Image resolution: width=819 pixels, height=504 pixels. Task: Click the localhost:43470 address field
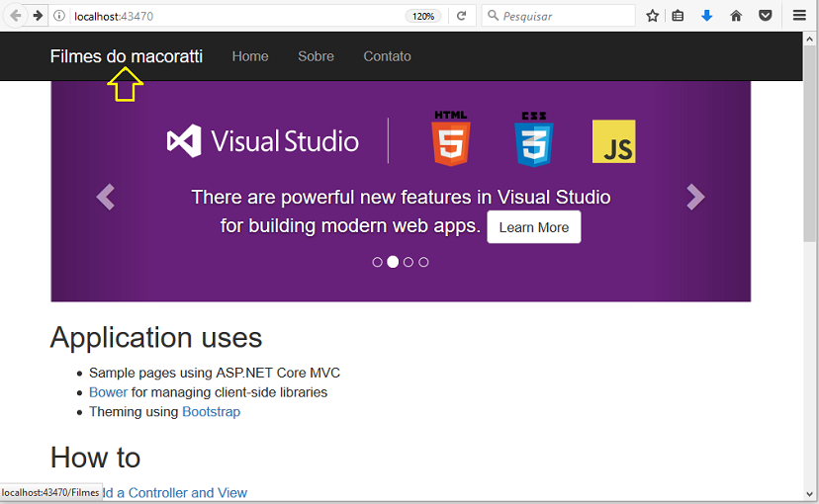pyautogui.click(x=235, y=16)
